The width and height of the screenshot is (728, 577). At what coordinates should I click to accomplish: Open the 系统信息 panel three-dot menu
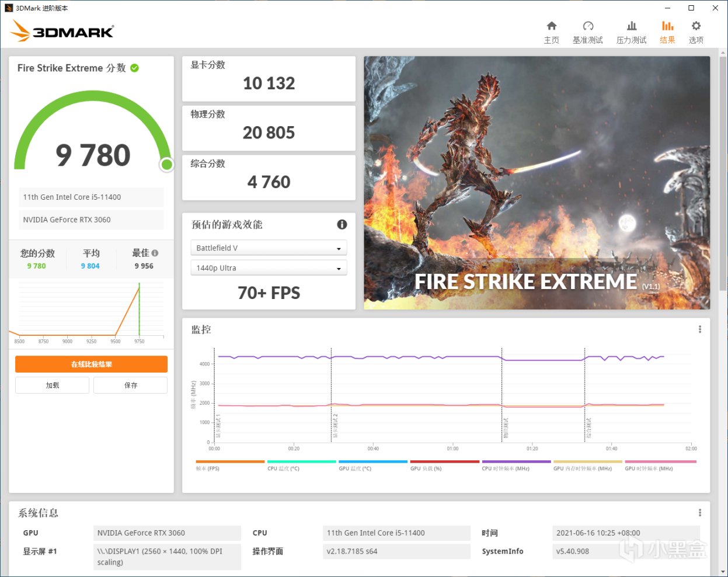pos(700,513)
